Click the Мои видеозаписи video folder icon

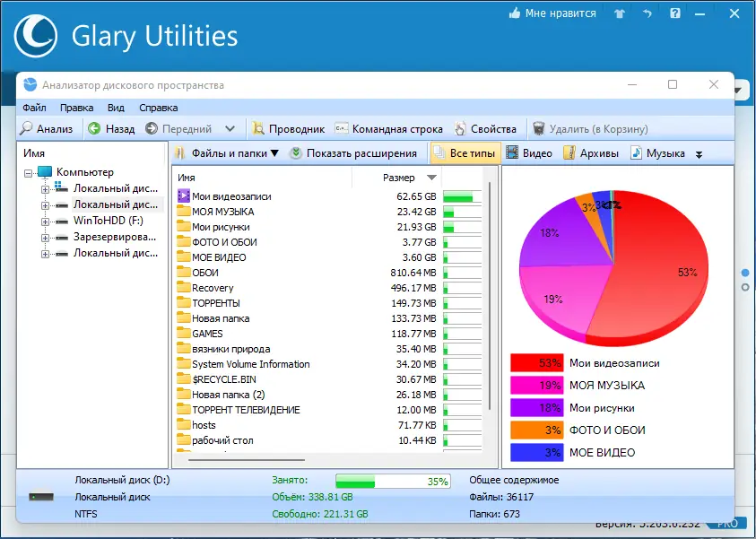184,196
